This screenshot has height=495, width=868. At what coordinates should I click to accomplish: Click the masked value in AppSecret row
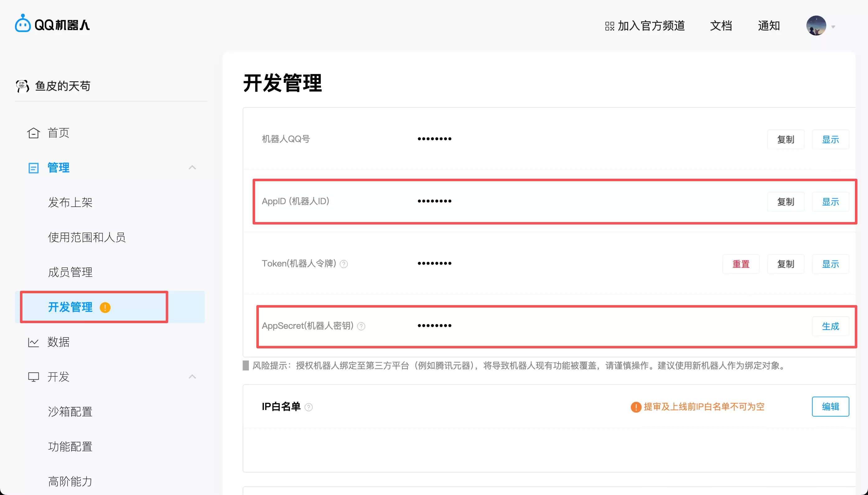(435, 326)
